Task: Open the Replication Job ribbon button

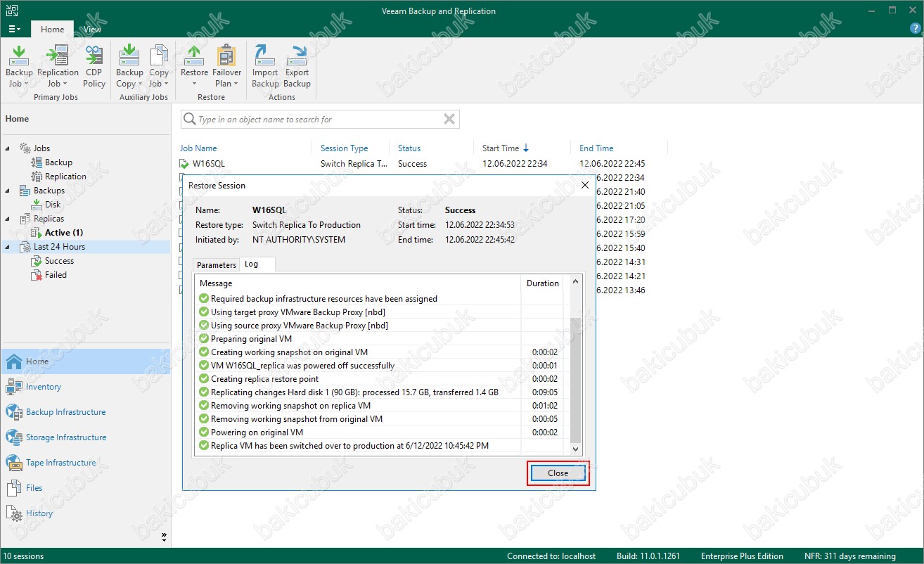Action: coord(58,67)
